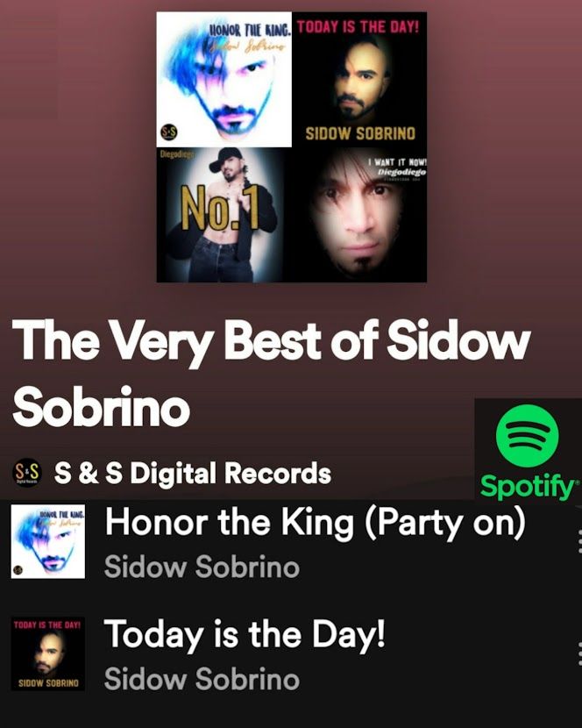Click gold SIDOW SOBRINO text on collage cover

coord(360,133)
